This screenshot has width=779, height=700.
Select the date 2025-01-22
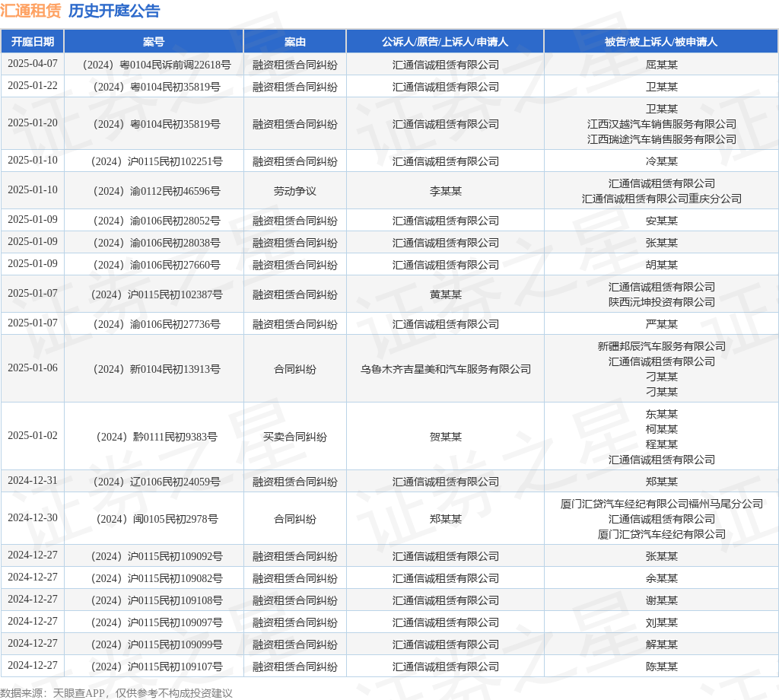(33, 85)
